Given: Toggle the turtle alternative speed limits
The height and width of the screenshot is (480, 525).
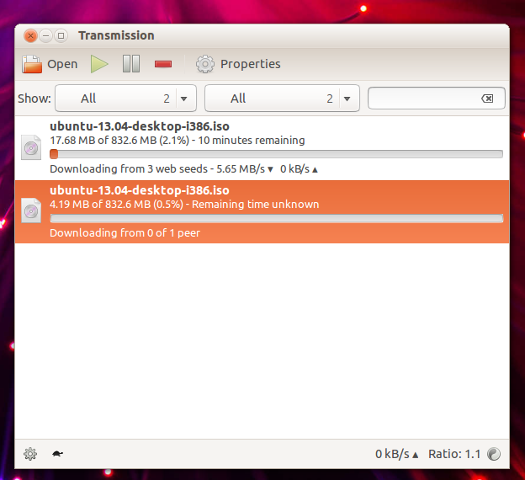Looking at the screenshot, I should point(58,454).
